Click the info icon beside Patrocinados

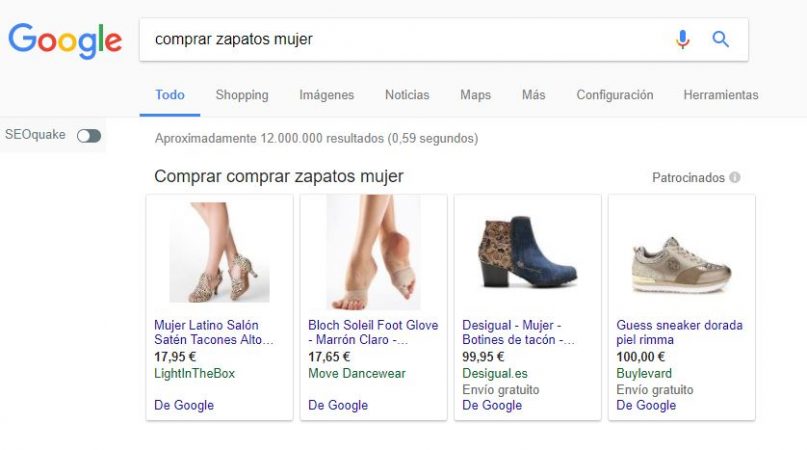click(x=735, y=177)
